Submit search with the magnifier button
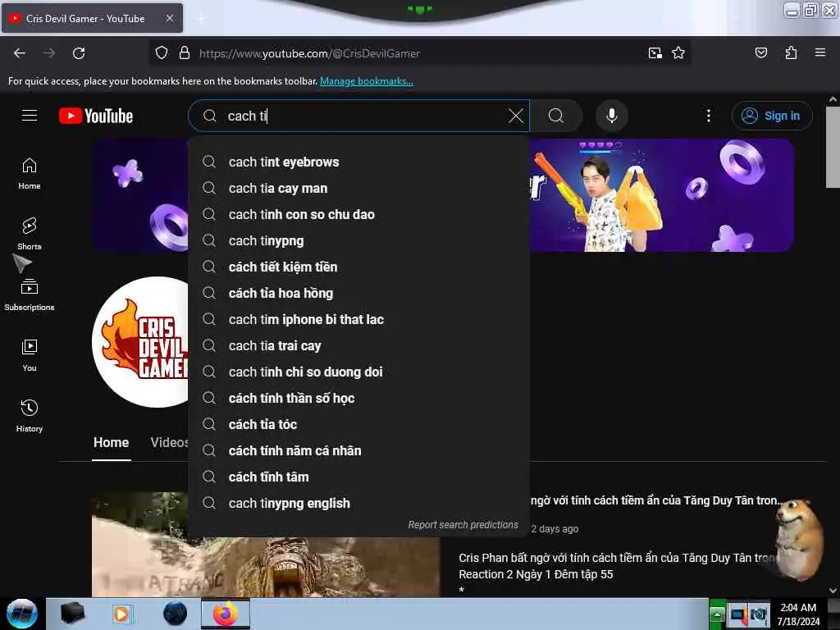Image resolution: width=840 pixels, height=630 pixels. [x=556, y=115]
